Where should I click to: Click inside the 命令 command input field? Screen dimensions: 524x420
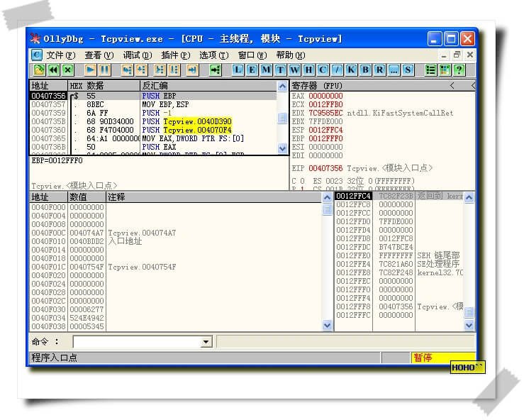[138, 342]
